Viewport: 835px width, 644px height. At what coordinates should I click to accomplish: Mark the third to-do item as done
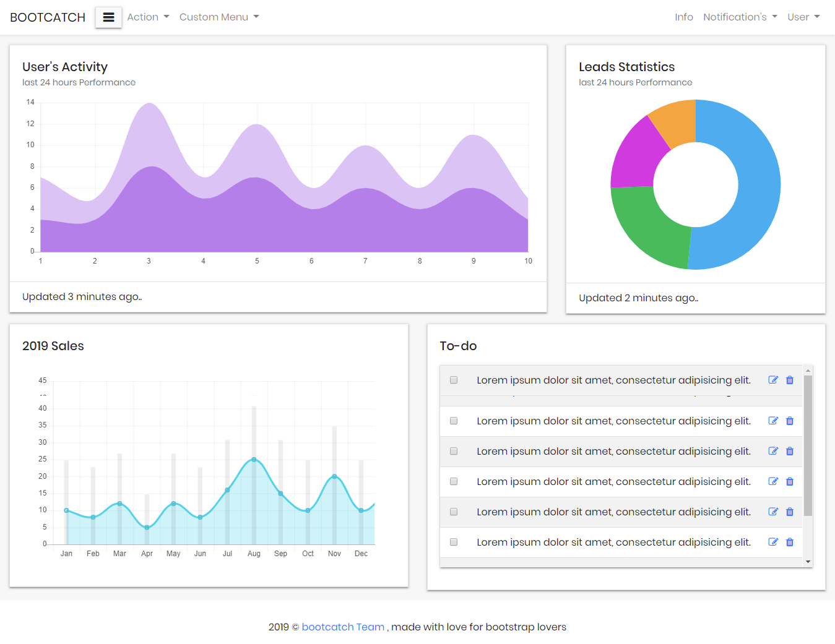pyautogui.click(x=454, y=451)
